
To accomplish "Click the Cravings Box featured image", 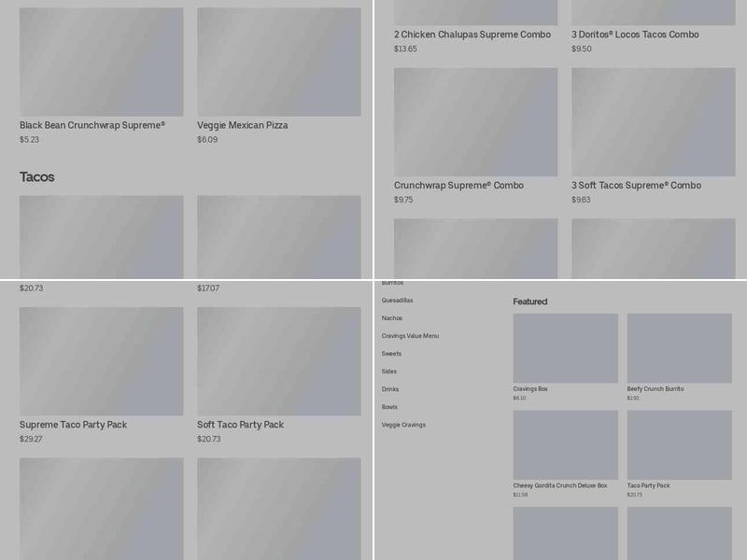I will coord(565,348).
